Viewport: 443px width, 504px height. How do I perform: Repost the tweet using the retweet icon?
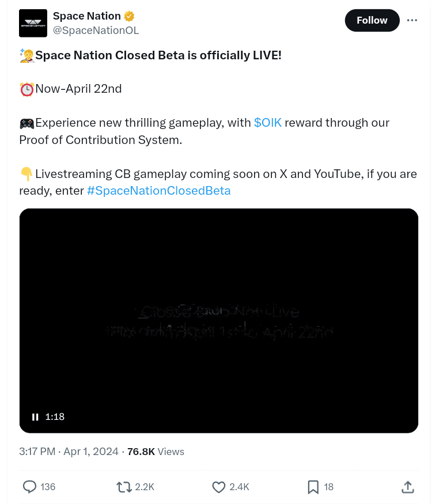[x=124, y=487]
